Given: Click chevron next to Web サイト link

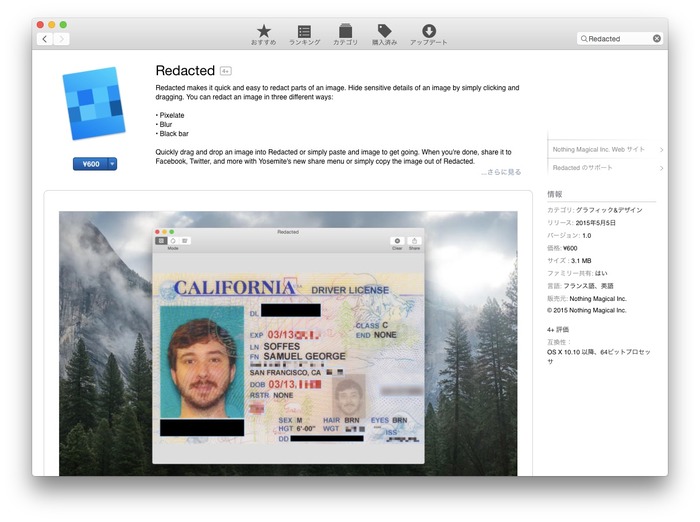Looking at the screenshot, I should point(661,150).
